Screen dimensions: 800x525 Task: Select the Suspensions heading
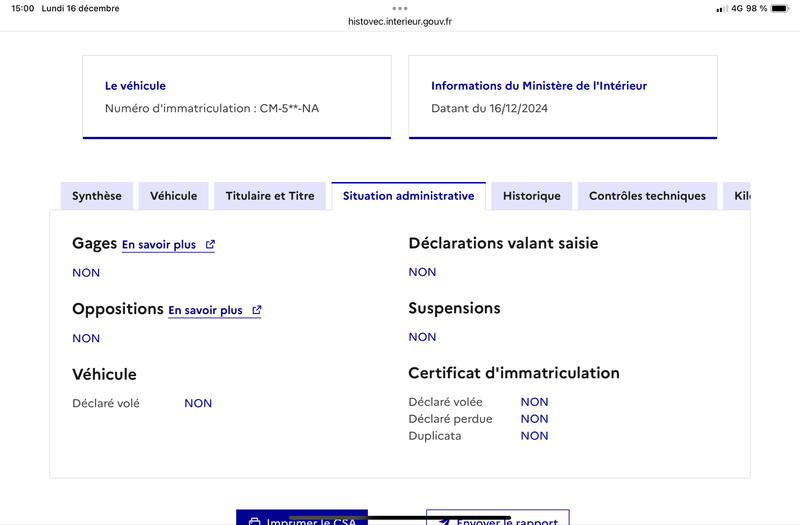(454, 308)
